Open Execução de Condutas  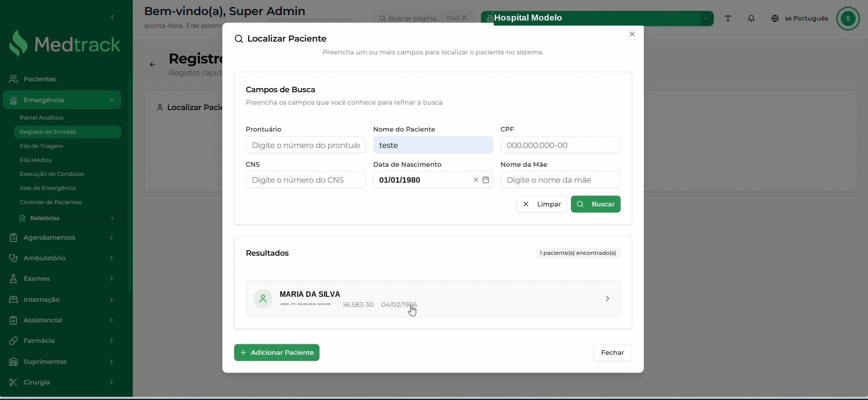[x=52, y=174]
